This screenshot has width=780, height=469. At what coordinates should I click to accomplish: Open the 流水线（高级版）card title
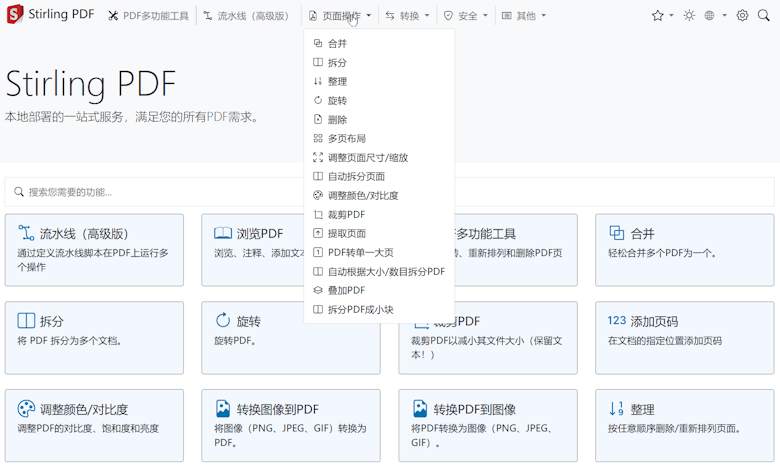(84, 233)
